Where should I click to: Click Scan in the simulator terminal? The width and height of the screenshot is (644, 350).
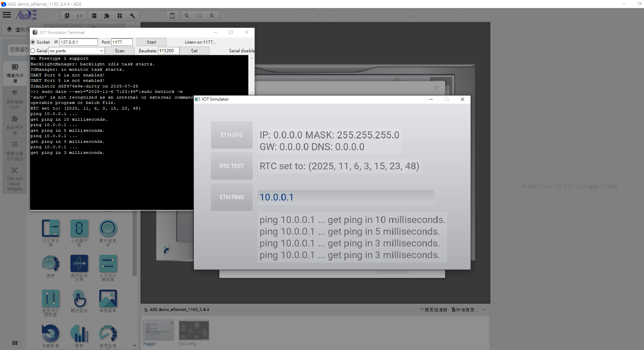click(x=119, y=51)
